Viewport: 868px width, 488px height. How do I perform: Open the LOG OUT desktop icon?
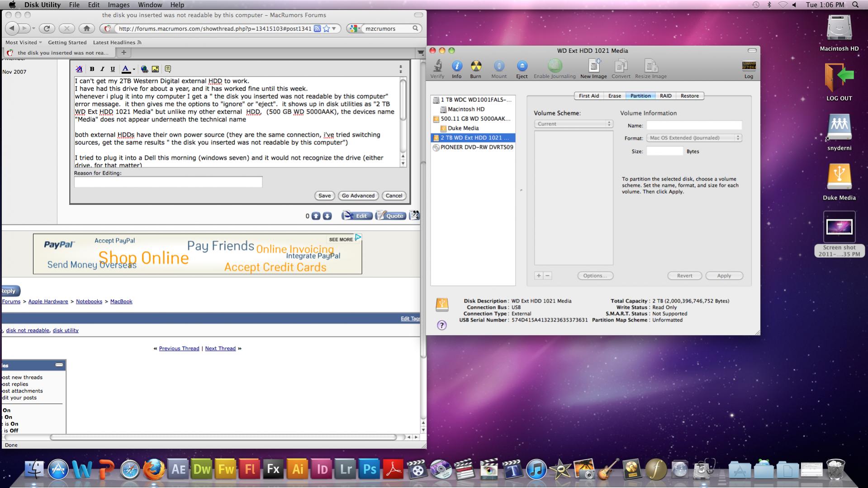click(839, 82)
